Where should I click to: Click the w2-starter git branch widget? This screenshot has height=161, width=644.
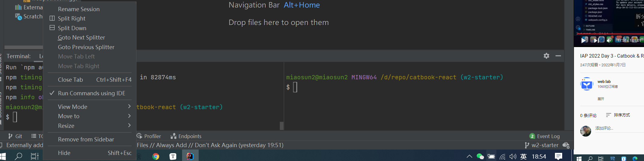click(542, 145)
